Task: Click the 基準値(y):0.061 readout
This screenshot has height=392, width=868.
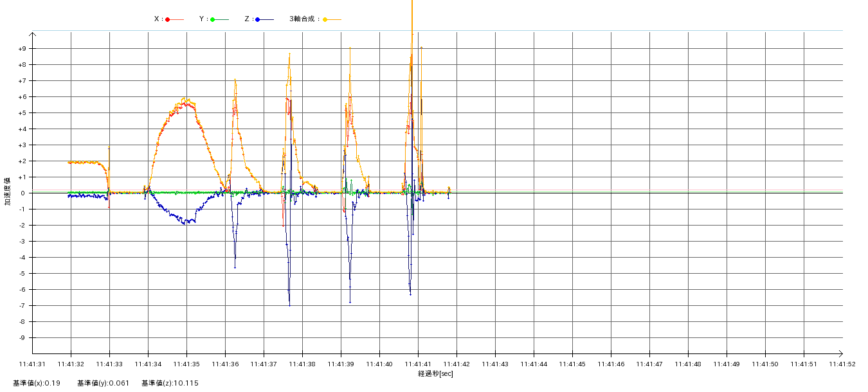Action: (103, 384)
